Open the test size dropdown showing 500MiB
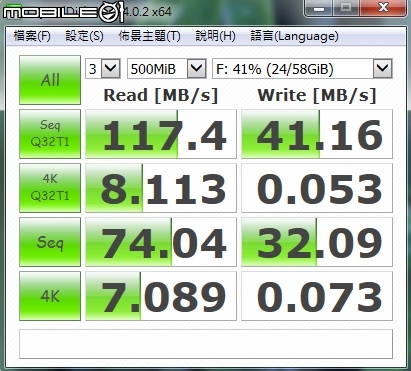 pos(167,69)
